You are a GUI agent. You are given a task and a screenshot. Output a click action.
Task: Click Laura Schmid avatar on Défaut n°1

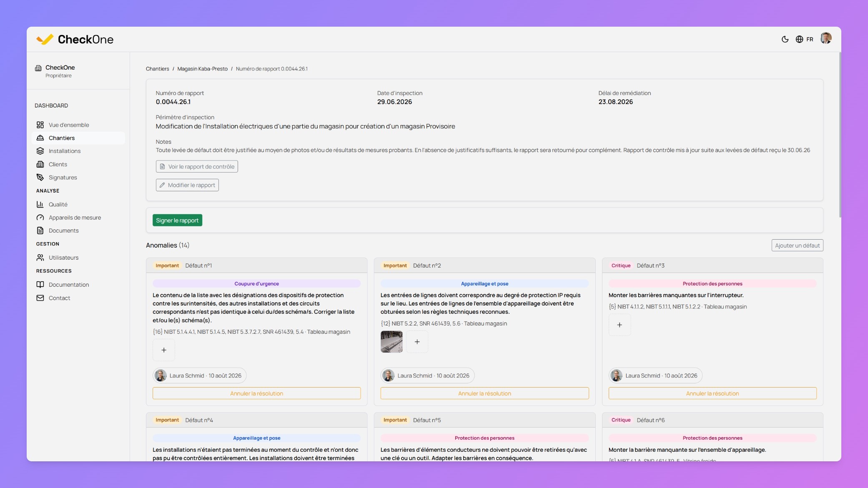[161, 375]
